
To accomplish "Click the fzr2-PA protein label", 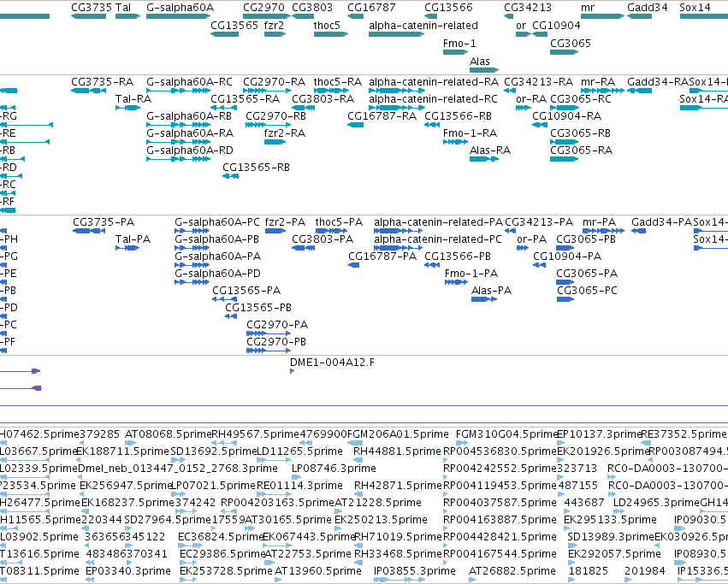I will point(286,222).
